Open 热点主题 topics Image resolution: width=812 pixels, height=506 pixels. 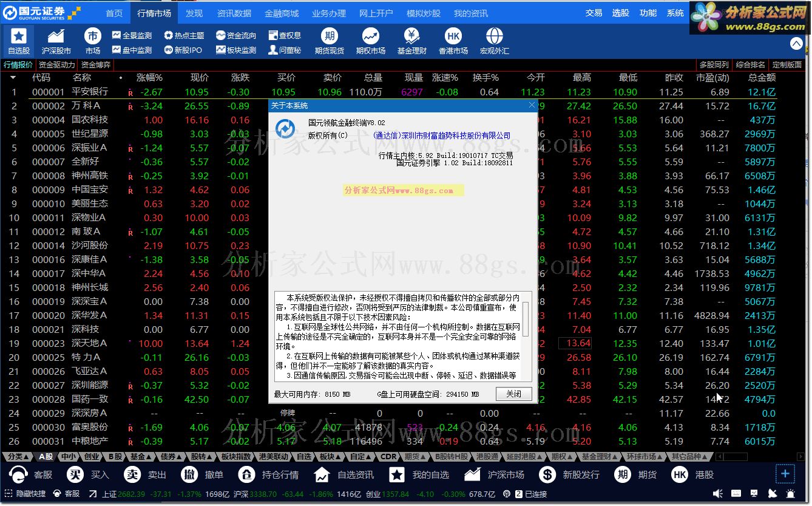tap(184, 36)
